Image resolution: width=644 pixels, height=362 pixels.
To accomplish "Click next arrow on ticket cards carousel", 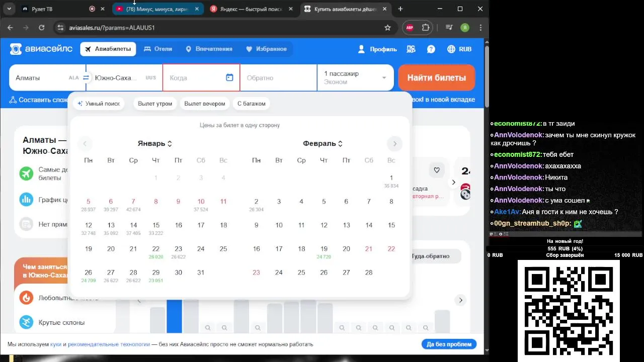I will coord(454,183).
